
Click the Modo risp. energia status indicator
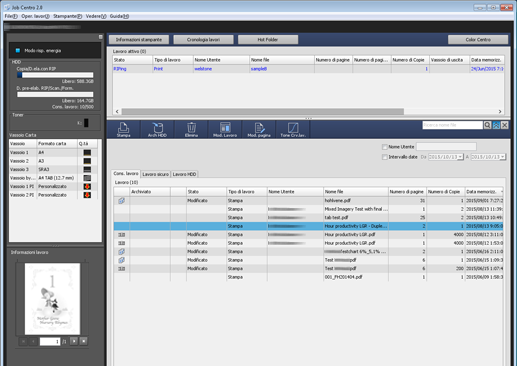pos(18,51)
